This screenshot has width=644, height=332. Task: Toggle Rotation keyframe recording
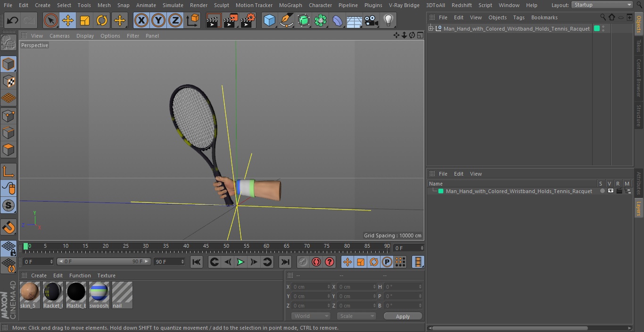(374, 262)
